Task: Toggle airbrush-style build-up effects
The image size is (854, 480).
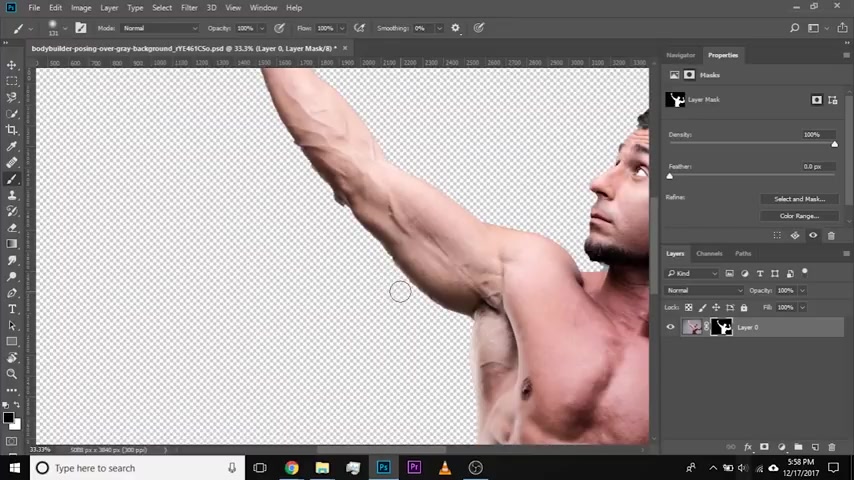Action: [x=359, y=28]
